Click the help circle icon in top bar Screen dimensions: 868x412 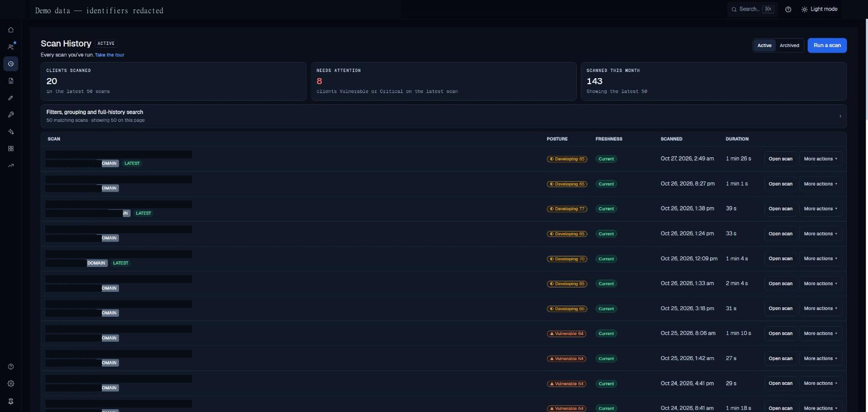(x=788, y=9)
